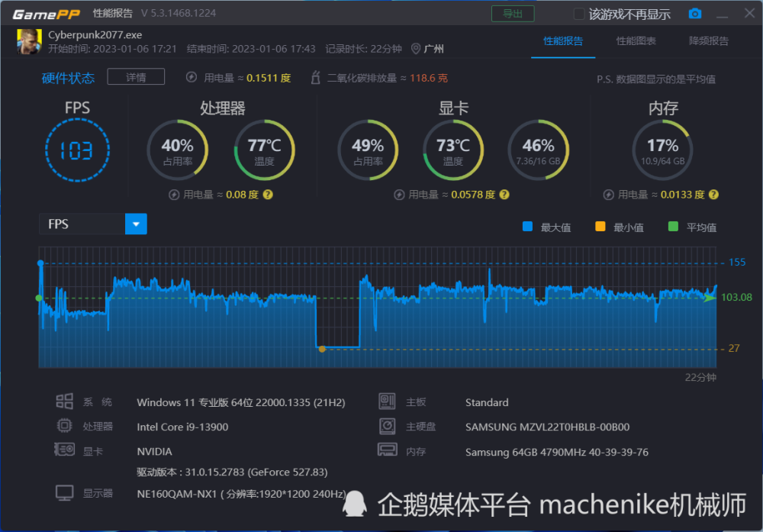This screenshot has width=763, height=532.
Task: Click the GamePP logo
Action: click(x=47, y=14)
